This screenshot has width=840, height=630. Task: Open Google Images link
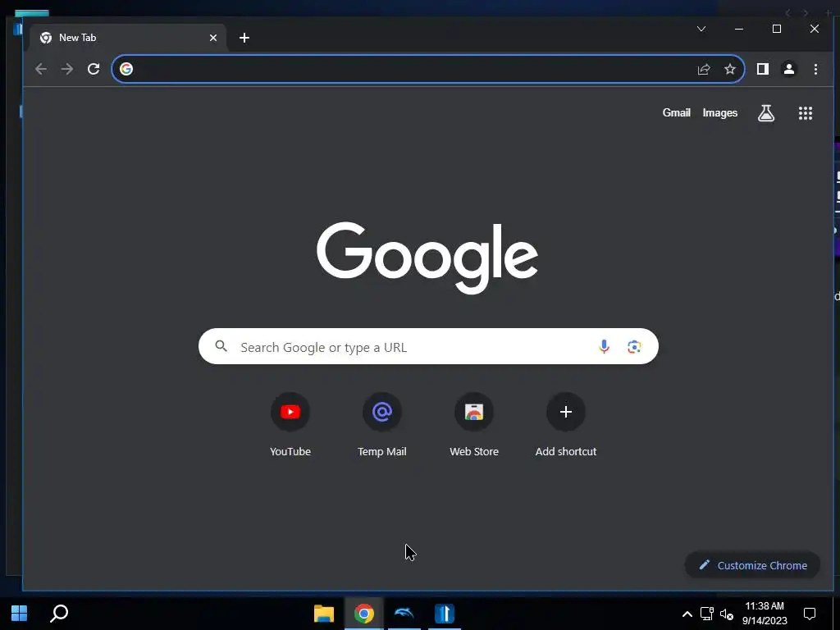coord(720,112)
